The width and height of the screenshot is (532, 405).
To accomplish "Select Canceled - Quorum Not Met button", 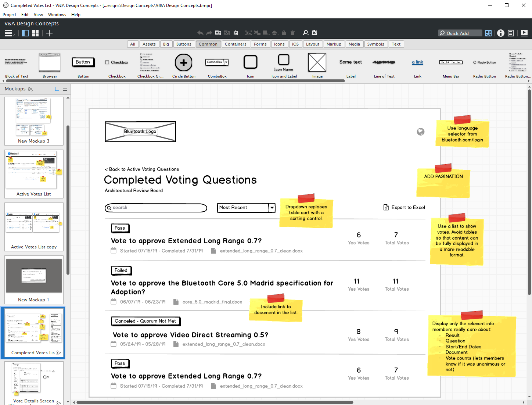I will [x=145, y=321].
